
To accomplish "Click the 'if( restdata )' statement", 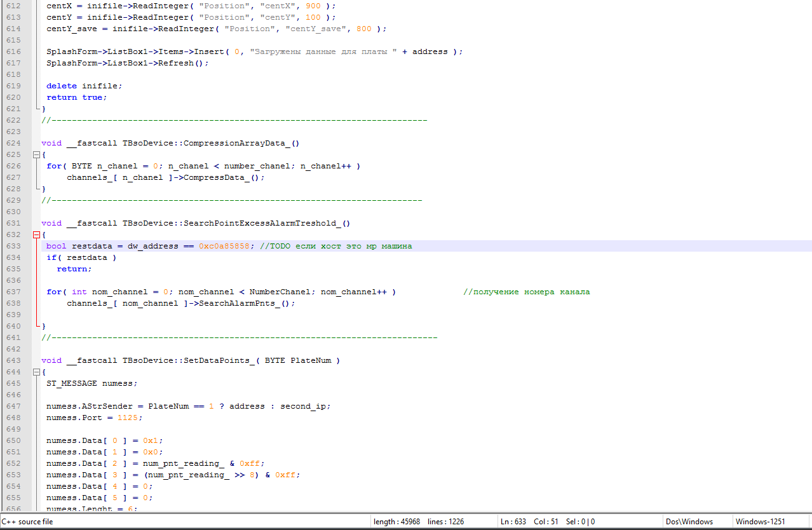I will pos(82,257).
